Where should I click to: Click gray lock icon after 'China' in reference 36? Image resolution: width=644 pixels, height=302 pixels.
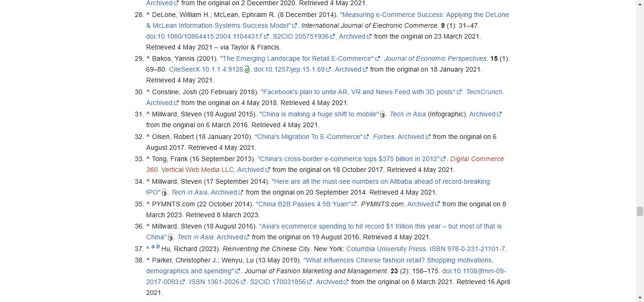coord(170,237)
